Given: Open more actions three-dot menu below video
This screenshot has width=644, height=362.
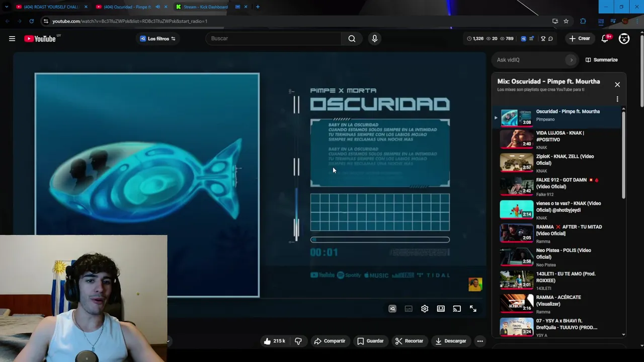Looking at the screenshot, I should click(x=480, y=341).
